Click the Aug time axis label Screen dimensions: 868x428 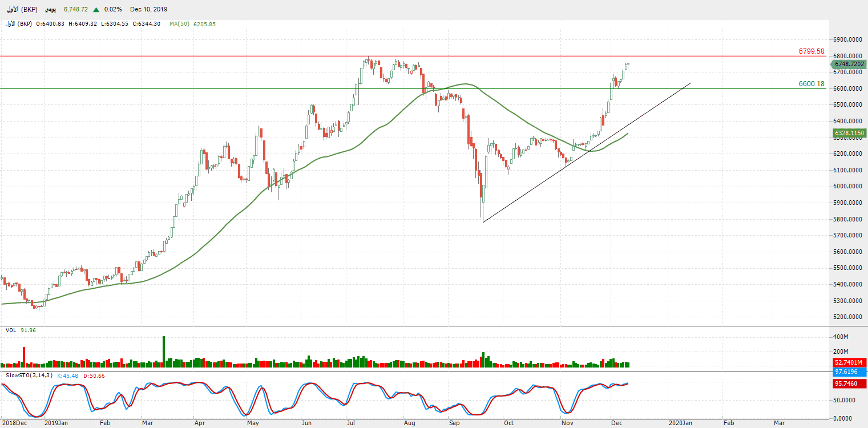click(x=409, y=423)
